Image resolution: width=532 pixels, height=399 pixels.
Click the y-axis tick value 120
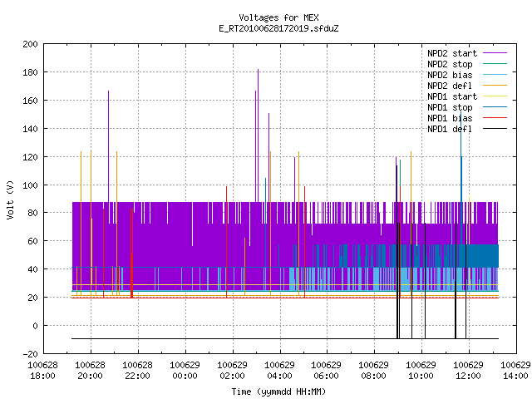31,157
